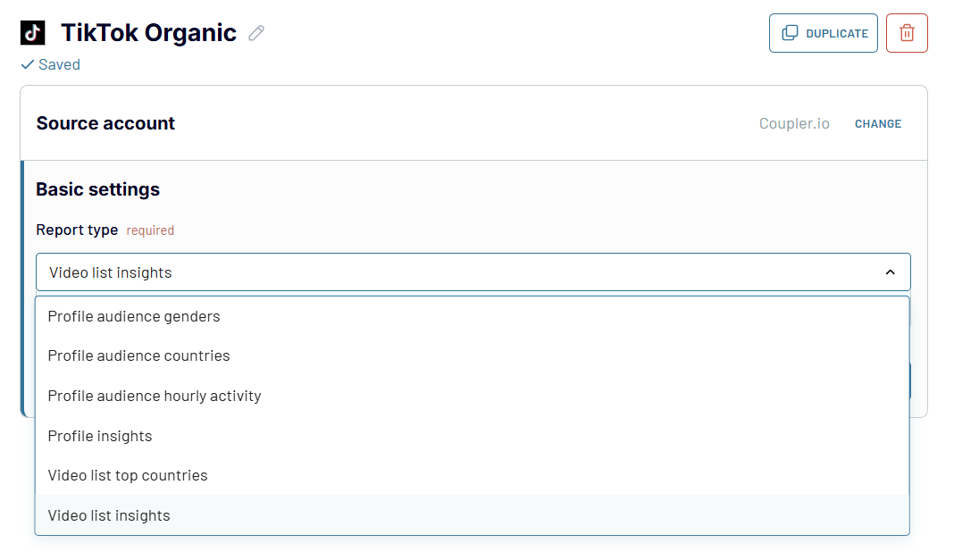
Task: Select Profile audience countries option
Action: (473, 355)
